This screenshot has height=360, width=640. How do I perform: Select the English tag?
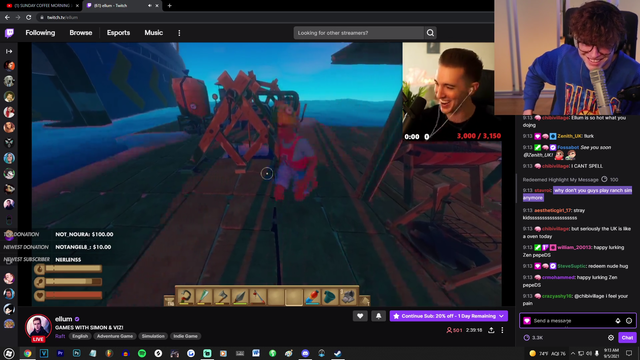point(80,336)
